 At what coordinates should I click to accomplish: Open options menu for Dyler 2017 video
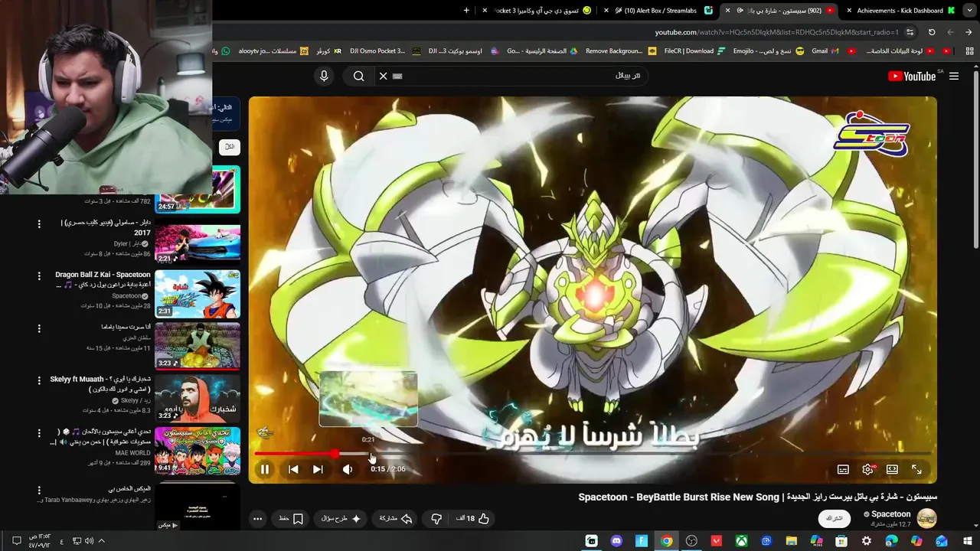39,224
